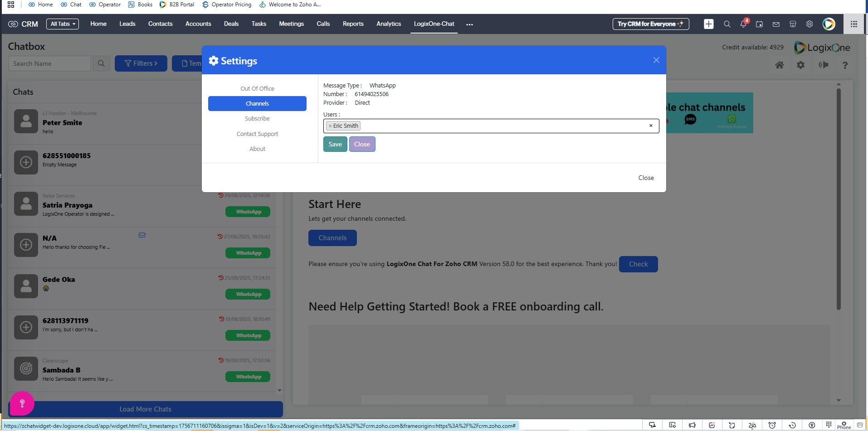868x431 pixels.
Task: Open the All Tabs dropdown
Action: coord(63,24)
